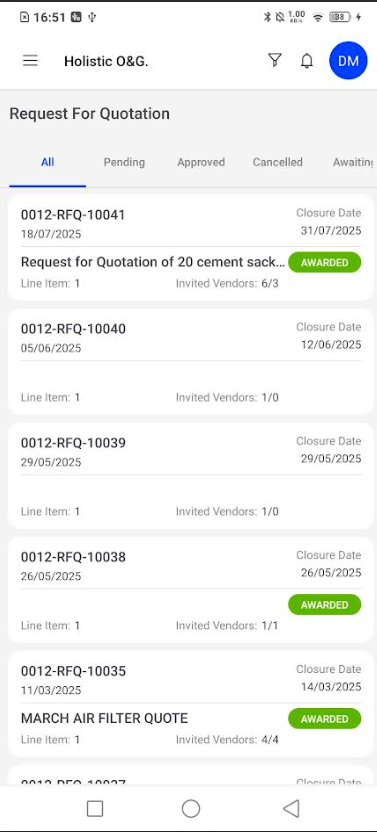
Task: Tap Android home circle button
Action: tap(191, 809)
